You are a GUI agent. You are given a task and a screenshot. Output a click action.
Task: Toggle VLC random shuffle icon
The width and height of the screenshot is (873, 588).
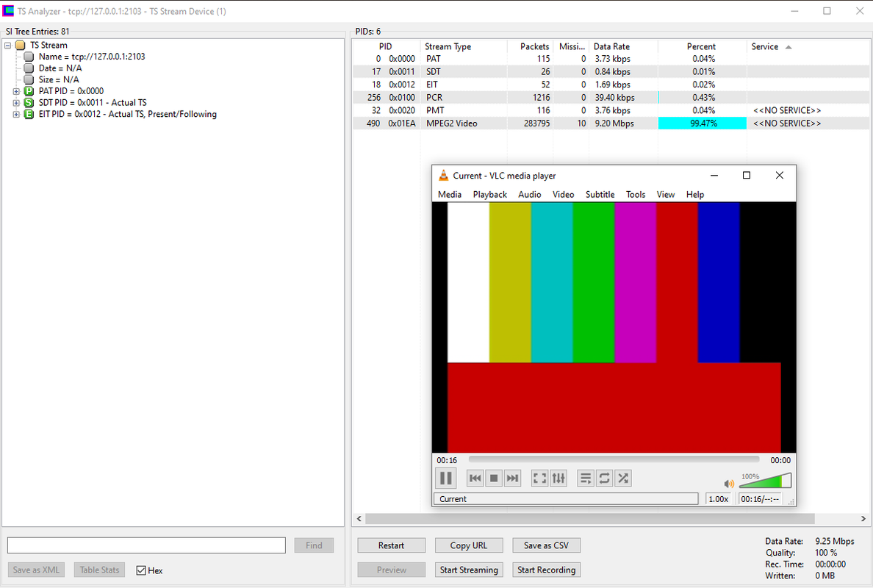tap(623, 478)
